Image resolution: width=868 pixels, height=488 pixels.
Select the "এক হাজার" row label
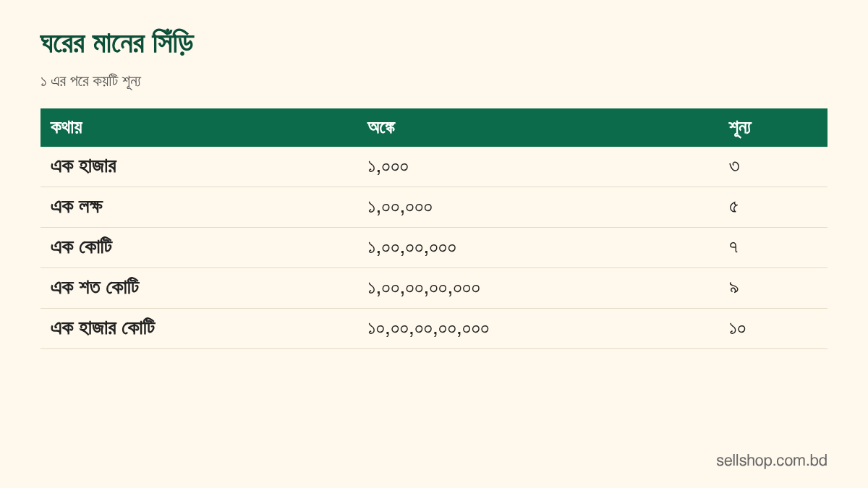pyautogui.click(x=83, y=166)
